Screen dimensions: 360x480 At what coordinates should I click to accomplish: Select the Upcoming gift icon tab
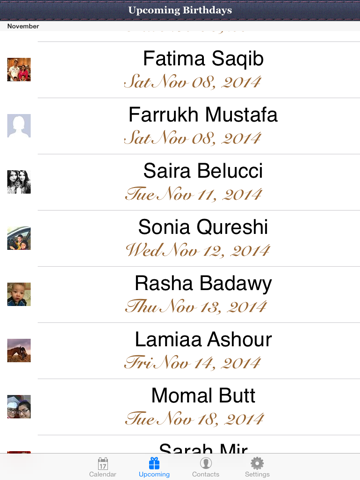tap(154, 467)
